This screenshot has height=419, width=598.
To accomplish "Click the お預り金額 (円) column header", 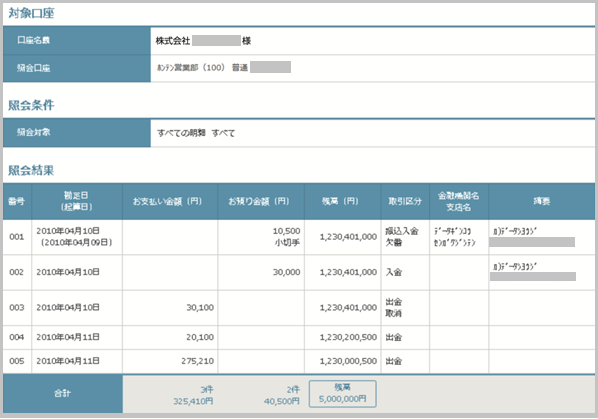I will point(261,201).
